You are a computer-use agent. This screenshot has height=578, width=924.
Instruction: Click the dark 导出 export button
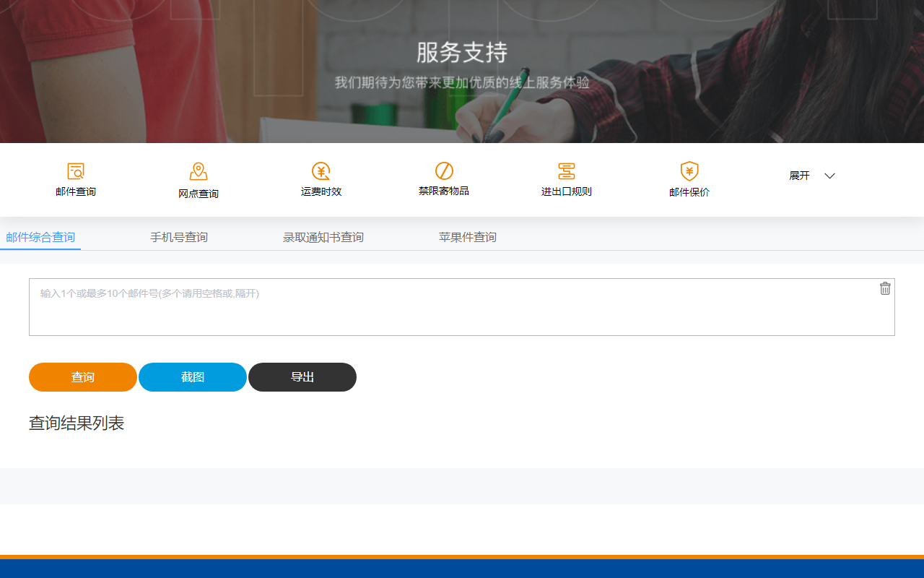302,376
